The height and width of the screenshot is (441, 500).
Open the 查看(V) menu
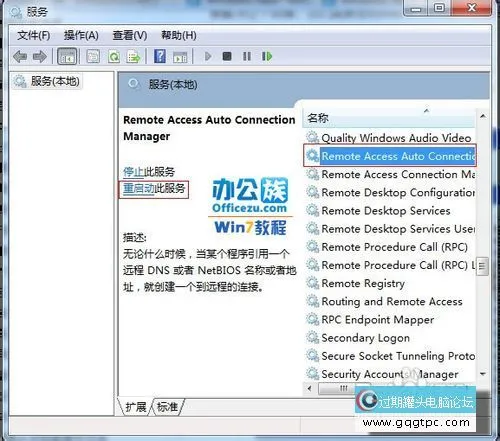click(x=130, y=35)
